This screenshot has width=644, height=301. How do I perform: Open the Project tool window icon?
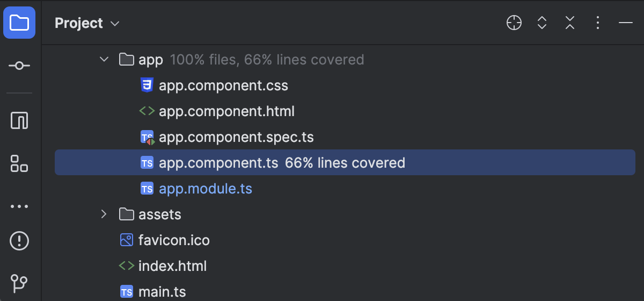pos(19,23)
